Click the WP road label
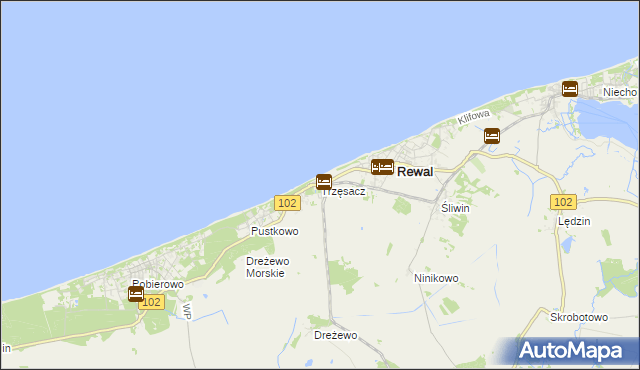The image size is (640, 370). [x=187, y=312]
